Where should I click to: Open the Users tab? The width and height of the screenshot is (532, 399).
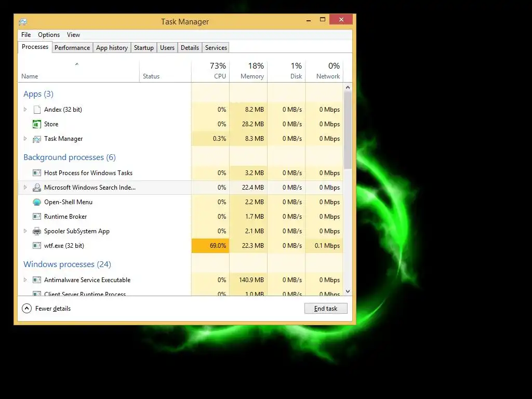tap(167, 48)
